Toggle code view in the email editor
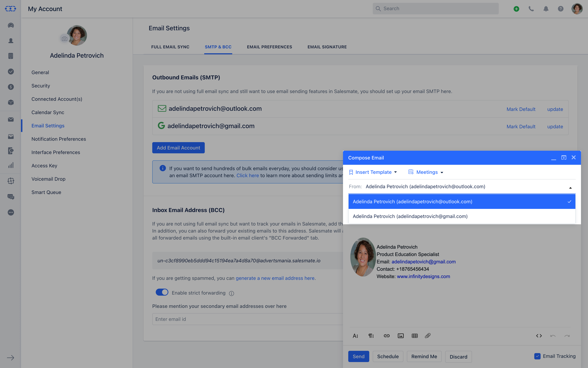 pos(539,336)
